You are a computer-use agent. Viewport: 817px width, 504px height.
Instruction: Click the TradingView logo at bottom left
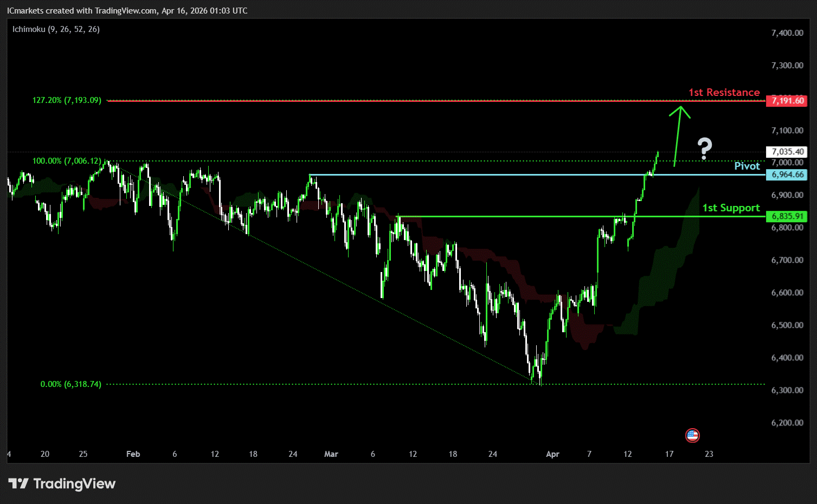[x=62, y=483]
